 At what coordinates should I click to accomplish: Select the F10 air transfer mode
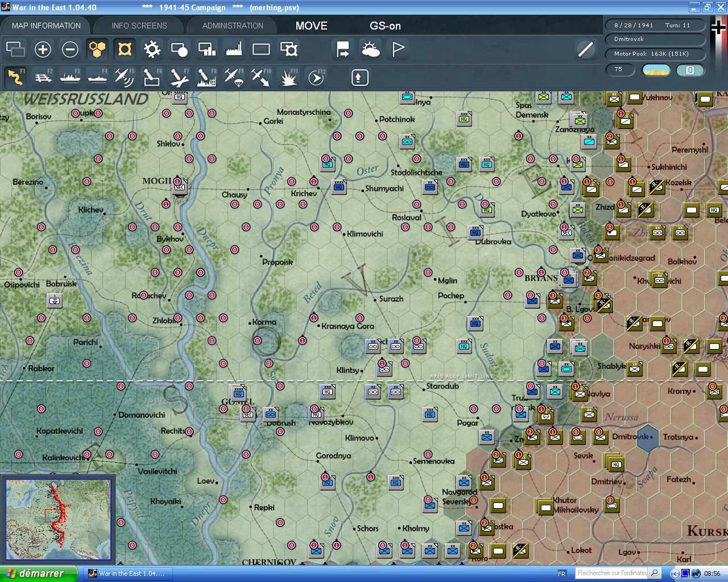point(261,77)
